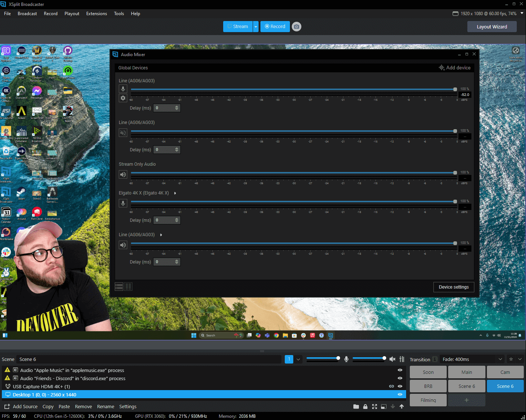Select the scene preset 1 button

pyautogui.click(x=289, y=359)
